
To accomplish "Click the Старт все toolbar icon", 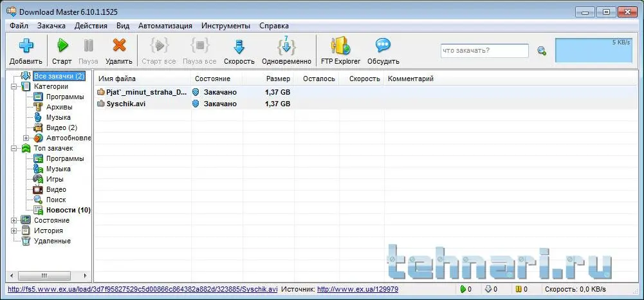I will pyautogui.click(x=159, y=45).
